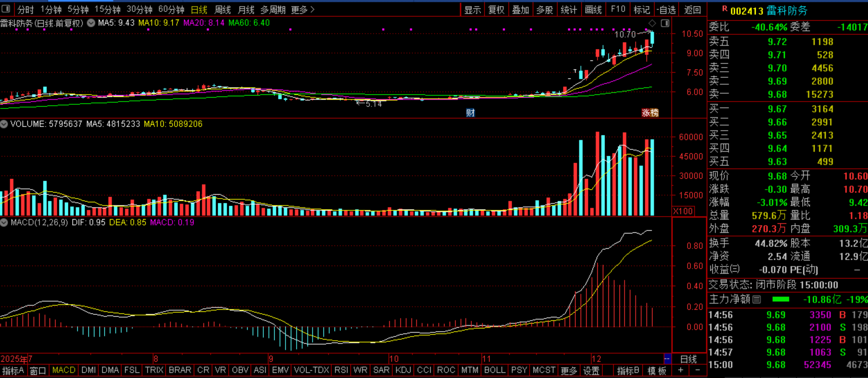Click the 返回 back button
Screen dimensions: 868x378
pyautogui.click(x=692, y=10)
